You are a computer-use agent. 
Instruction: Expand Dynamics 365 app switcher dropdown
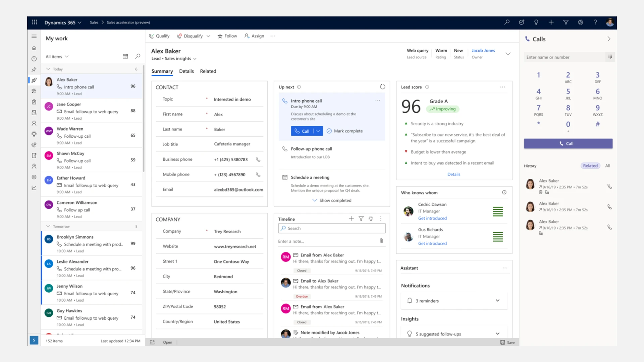(x=79, y=22)
